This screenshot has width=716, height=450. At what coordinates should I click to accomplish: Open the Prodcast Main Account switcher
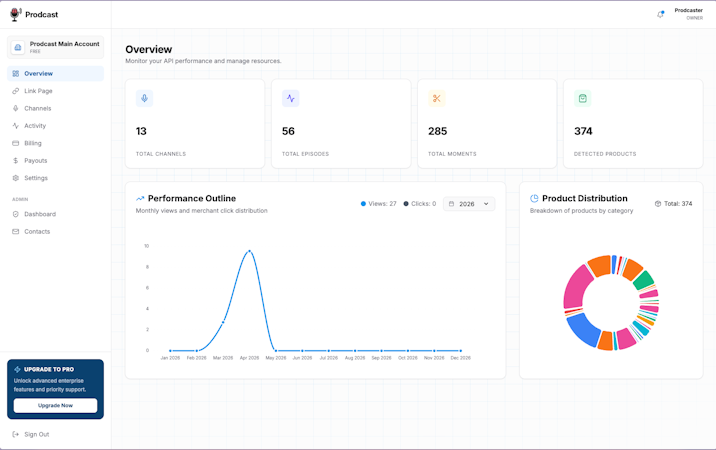point(55,47)
